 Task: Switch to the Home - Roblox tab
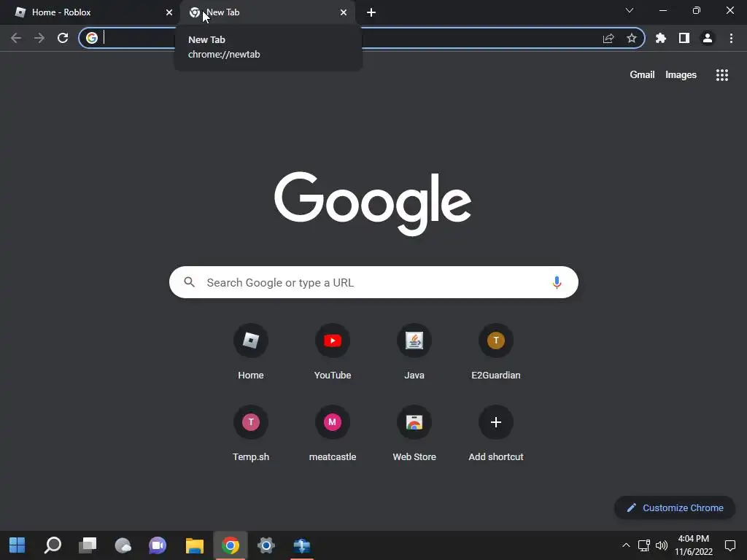pyautogui.click(x=90, y=12)
